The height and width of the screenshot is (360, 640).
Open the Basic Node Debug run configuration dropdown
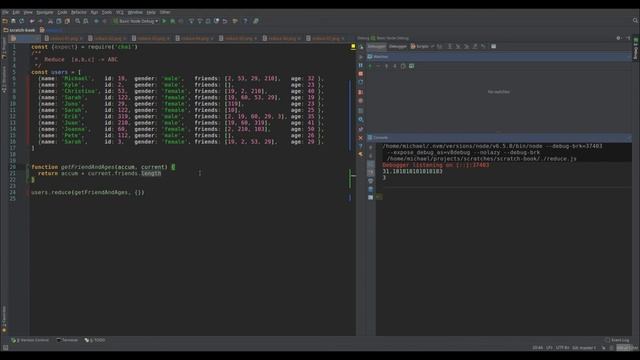click(x=136, y=21)
